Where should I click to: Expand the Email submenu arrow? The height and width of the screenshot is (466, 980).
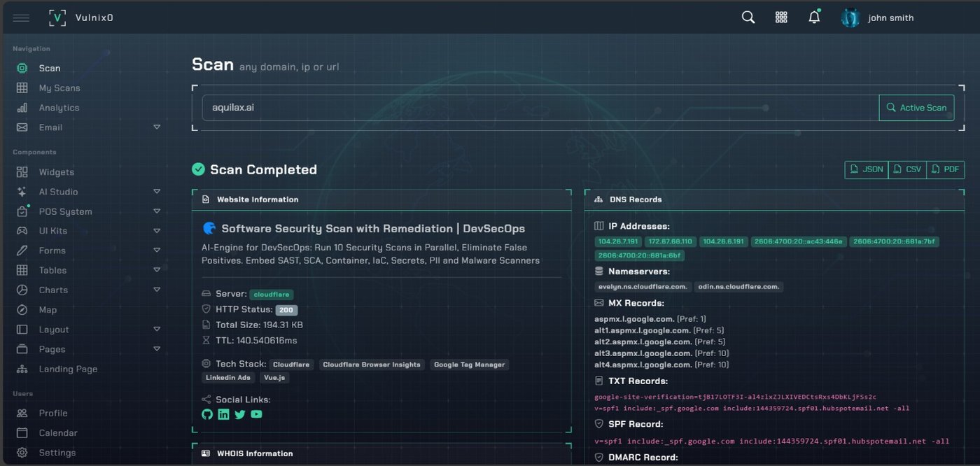(x=157, y=127)
